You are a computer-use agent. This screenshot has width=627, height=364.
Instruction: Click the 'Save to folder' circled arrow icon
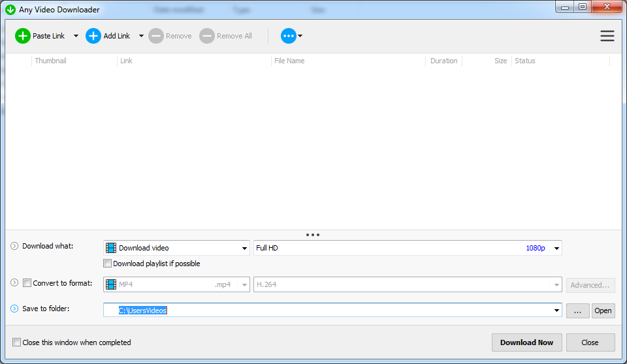click(14, 309)
